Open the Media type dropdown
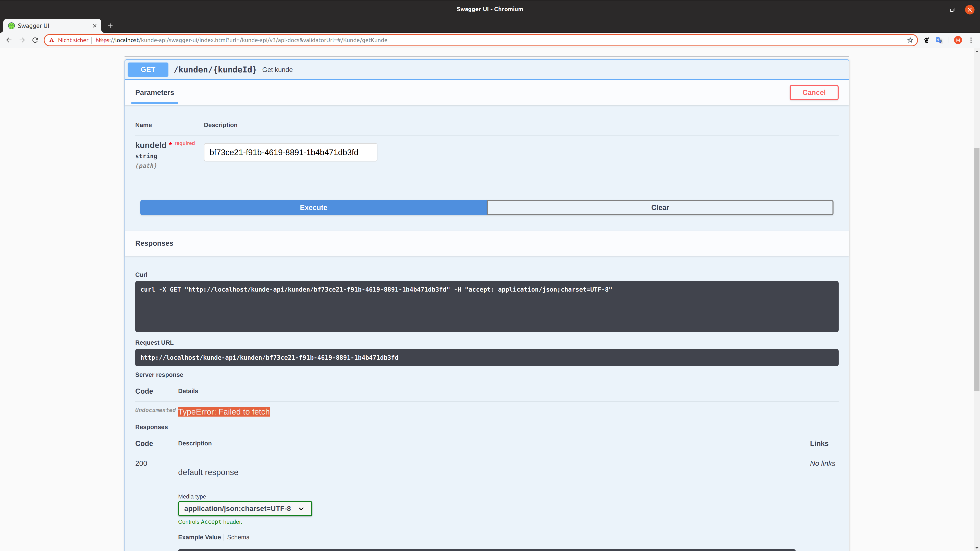Screen dimensions: 980x551 pos(245,508)
